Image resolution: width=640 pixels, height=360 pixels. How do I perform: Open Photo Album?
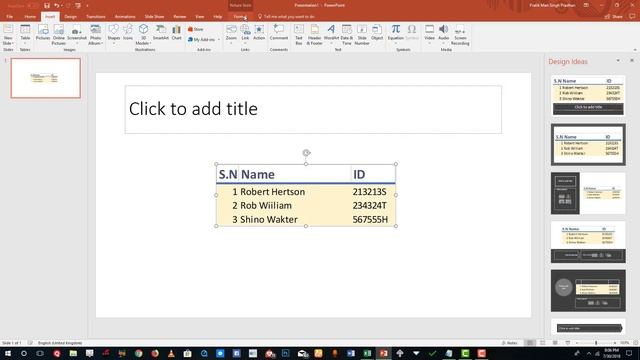(x=95, y=35)
